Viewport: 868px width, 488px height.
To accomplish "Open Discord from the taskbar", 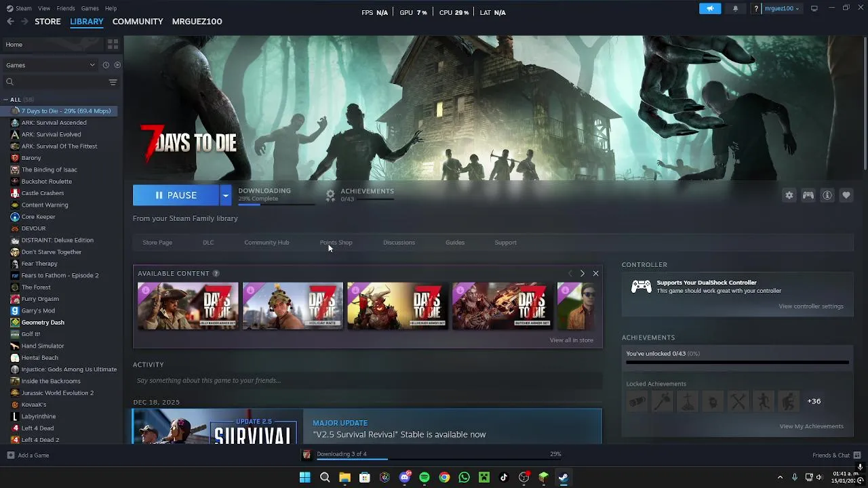I will [x=405, y=477].
